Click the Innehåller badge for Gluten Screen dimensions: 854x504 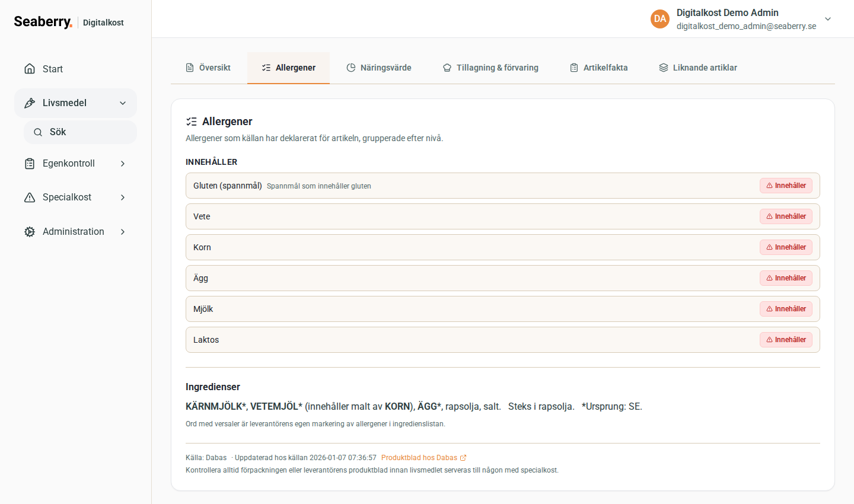(x=786, y=186)
